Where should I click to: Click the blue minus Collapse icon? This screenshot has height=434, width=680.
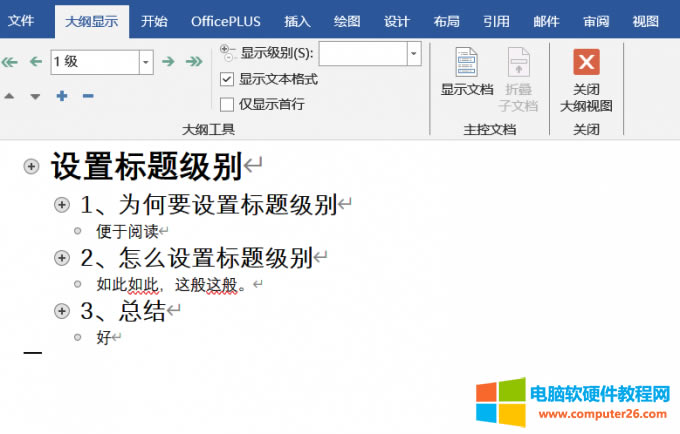coord(88,96)
